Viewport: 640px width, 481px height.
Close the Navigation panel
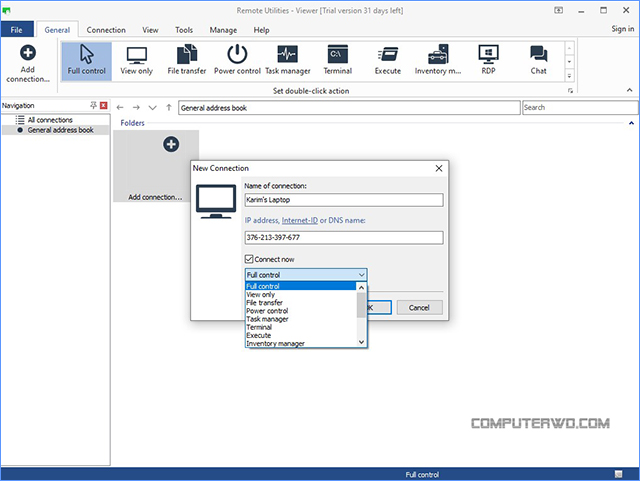click(104, 105)
